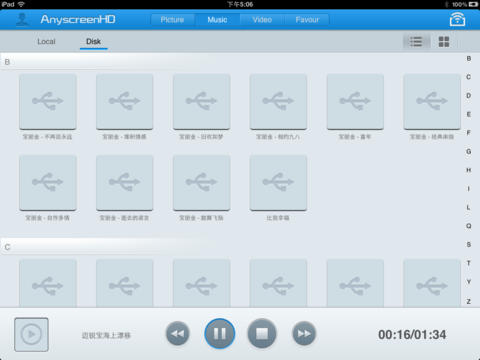Switch to list view layout
The width and height of the screenshot is (480, 360).
coord(416,42)
